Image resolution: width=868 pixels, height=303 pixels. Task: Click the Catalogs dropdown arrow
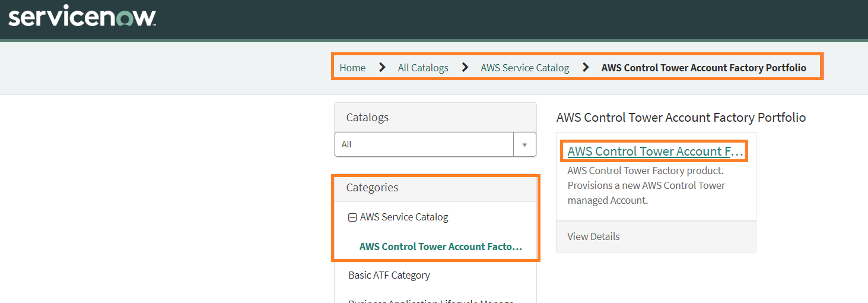tap(524, 144)
